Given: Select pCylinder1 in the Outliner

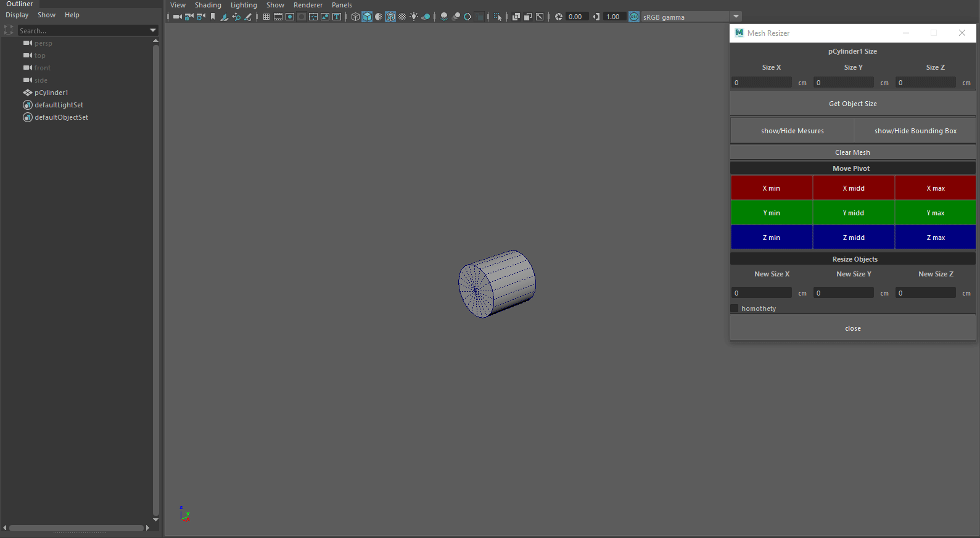Looking at the screenshot, I should point(51,93).
